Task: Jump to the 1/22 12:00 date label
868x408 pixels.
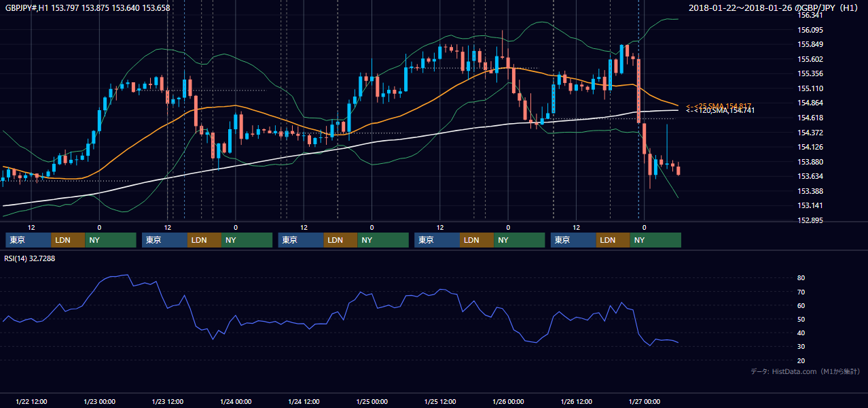Action: pos(31,402)
